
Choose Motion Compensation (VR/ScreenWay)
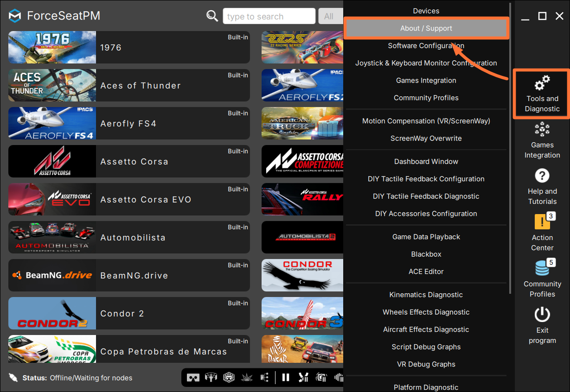426,121
